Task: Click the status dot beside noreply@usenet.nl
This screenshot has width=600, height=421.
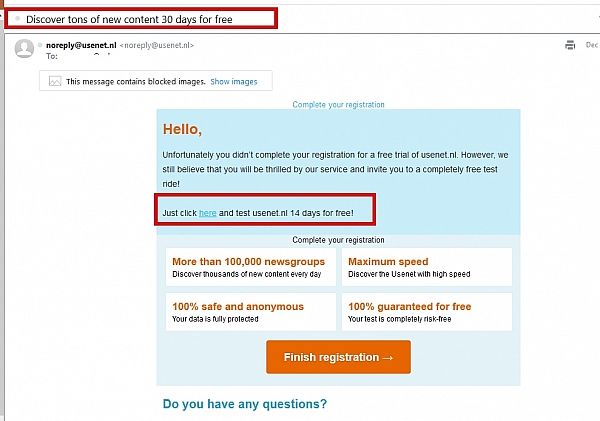Action: point(40,45)
